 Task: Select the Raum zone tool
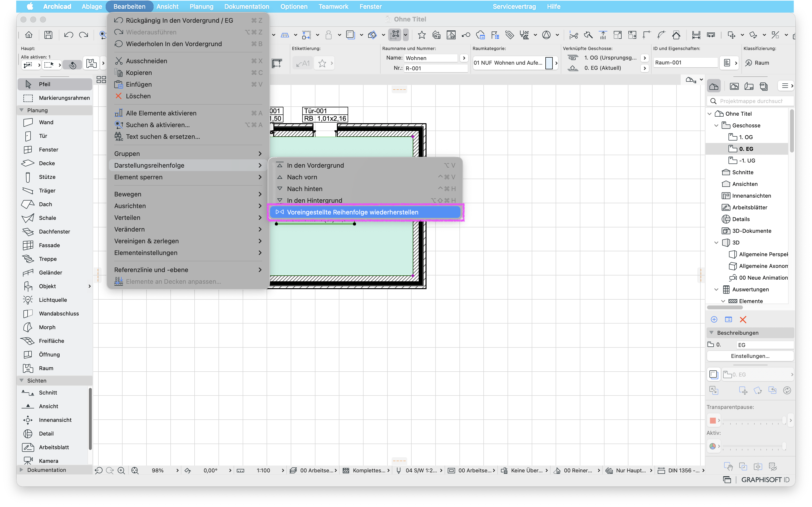tap(55, 368)
